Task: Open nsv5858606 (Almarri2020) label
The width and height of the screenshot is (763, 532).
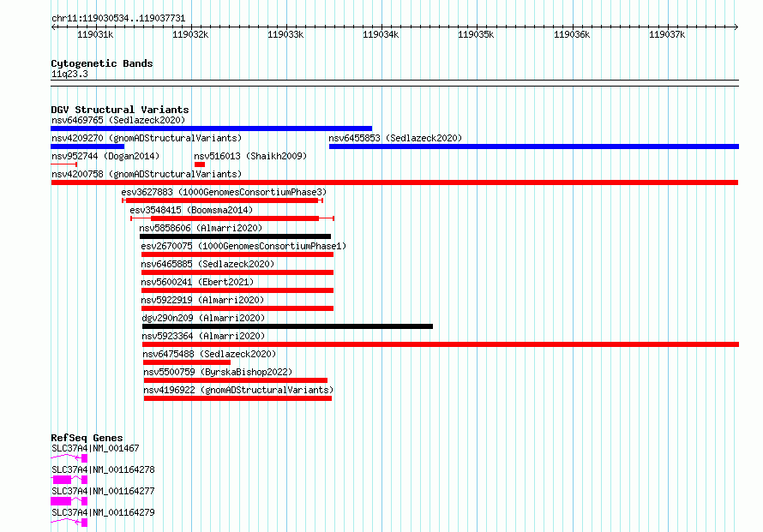Action: pyautogui.click(x=201, y=228)
